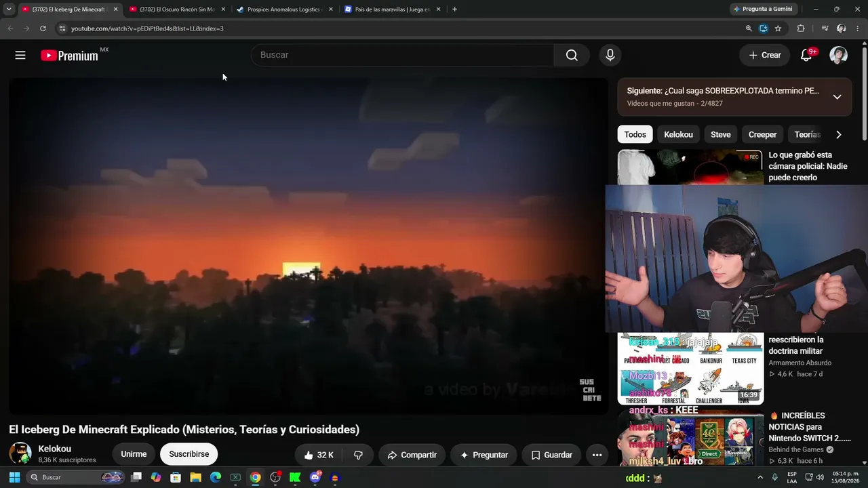
Task: Bookmark this page with the star
Action: [778, 28]
